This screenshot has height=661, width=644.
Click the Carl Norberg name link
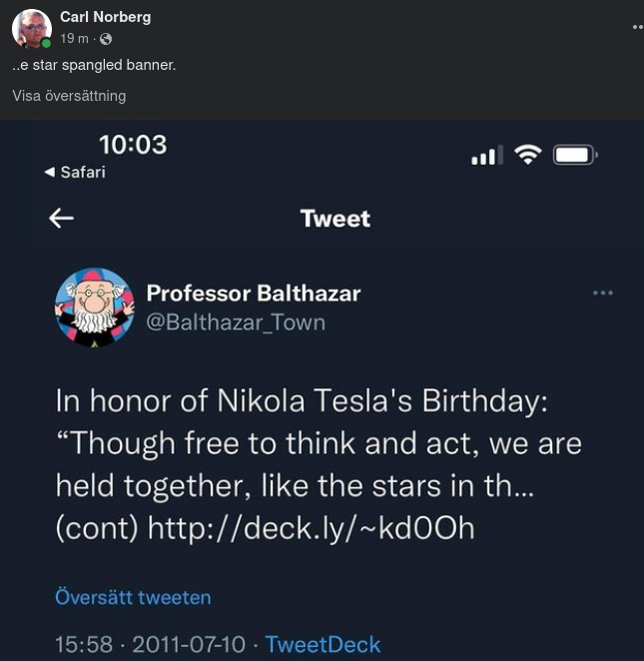[x=105, y=17]
